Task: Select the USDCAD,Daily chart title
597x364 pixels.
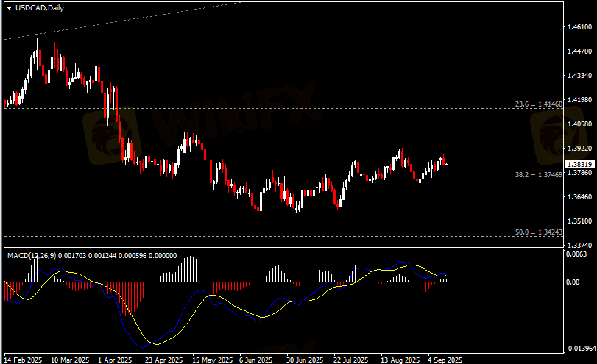Action: (x=40, y=8)
